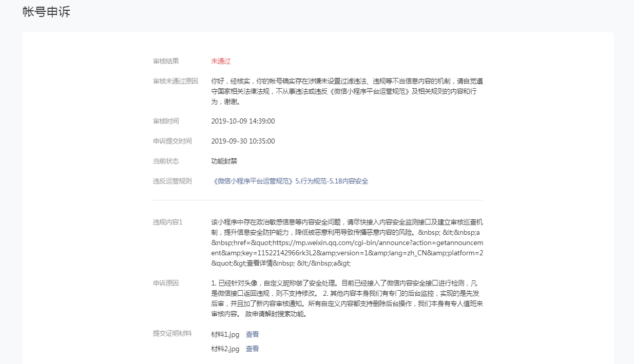Click the 材料1.jpg file name
Image resolution: width=634 pixels, height=364 pixels.
tap(225, 334)
